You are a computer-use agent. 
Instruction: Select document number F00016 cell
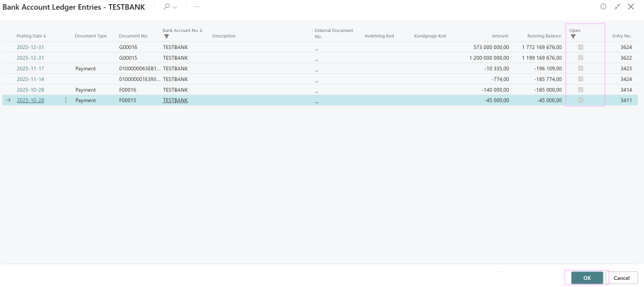coord(127,90)
